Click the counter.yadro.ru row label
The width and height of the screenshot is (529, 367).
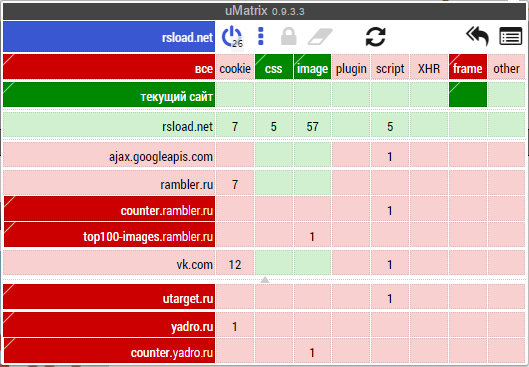pos(109,351)
